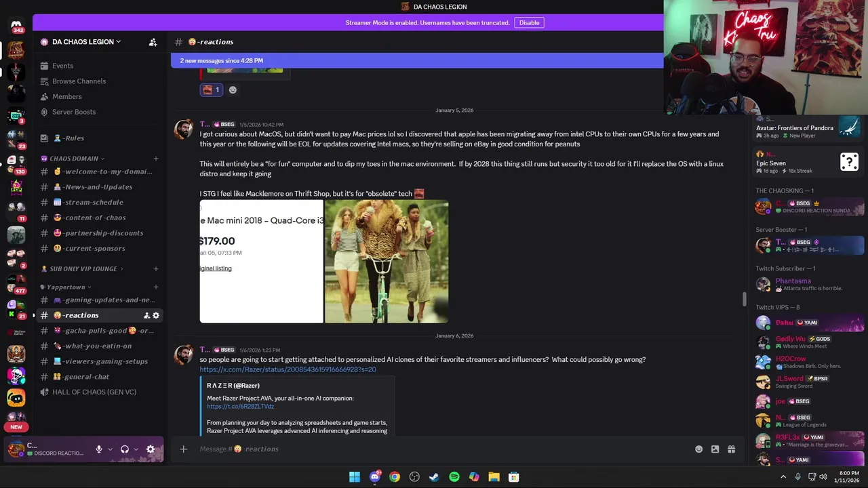Open Steam from taskbar

point(434,477)
